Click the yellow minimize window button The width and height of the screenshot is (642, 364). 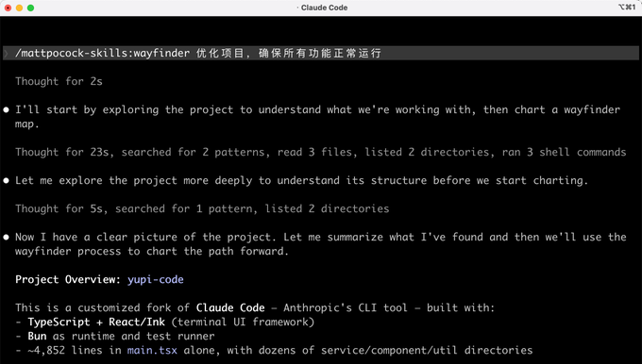click(19, 8)
